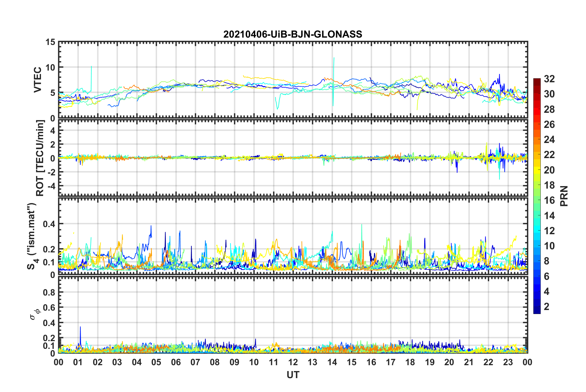This screenshot has width=586, height=392.
Task: Click UT axis hour label 03
Action: click(117, 362)
